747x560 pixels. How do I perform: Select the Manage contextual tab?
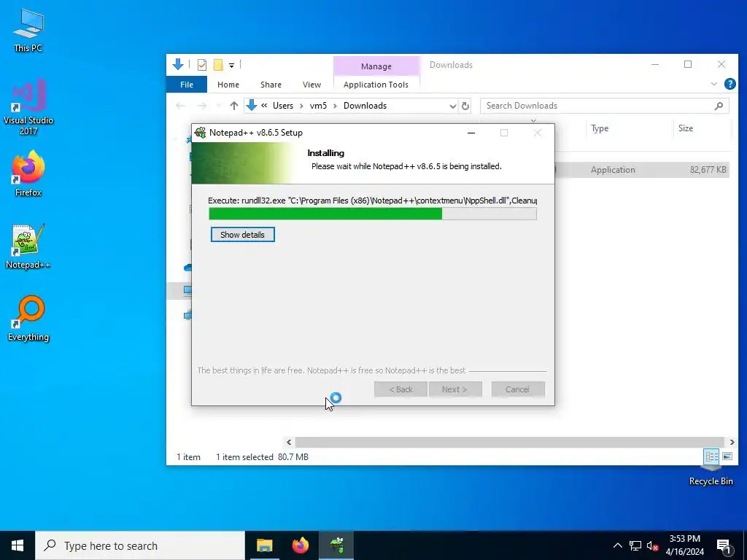tap(376, 66)
